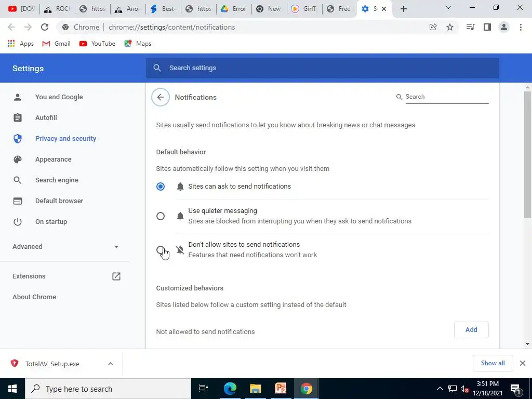The image size is (532, 399).
Task: Open PowerPoint from taskbar
Action: [281, 389]
